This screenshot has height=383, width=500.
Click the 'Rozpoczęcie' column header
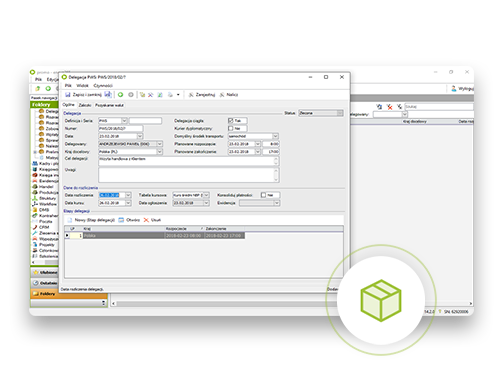[184, 229]
